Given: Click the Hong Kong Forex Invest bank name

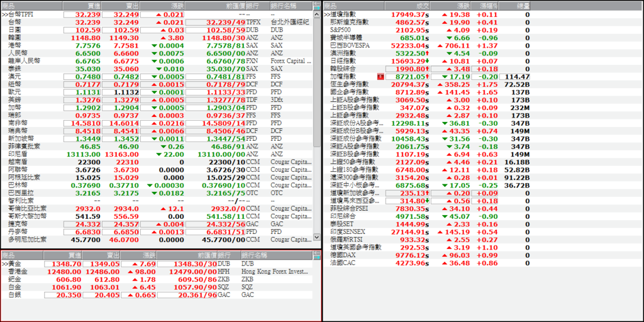Looking at the screenshot, I should [x=274, y=272].
